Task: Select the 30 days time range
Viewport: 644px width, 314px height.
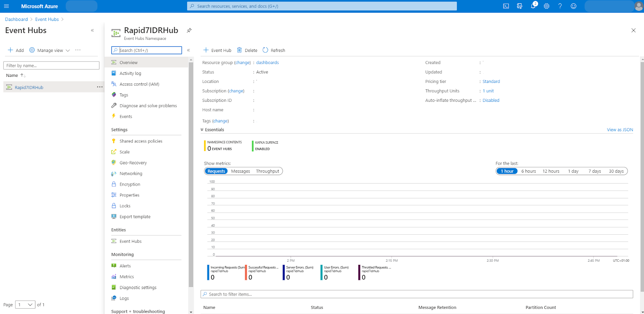Action: 616,171
